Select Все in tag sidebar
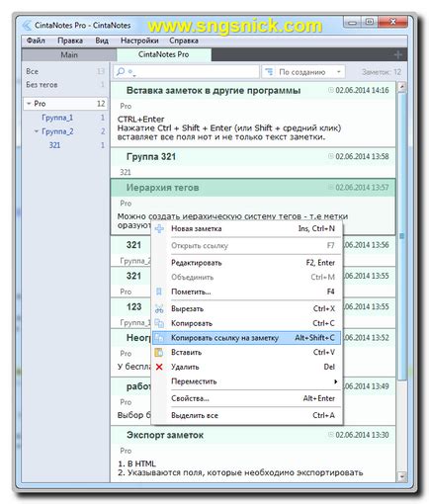Screen dimensions: 429x504 coord(65,71)
